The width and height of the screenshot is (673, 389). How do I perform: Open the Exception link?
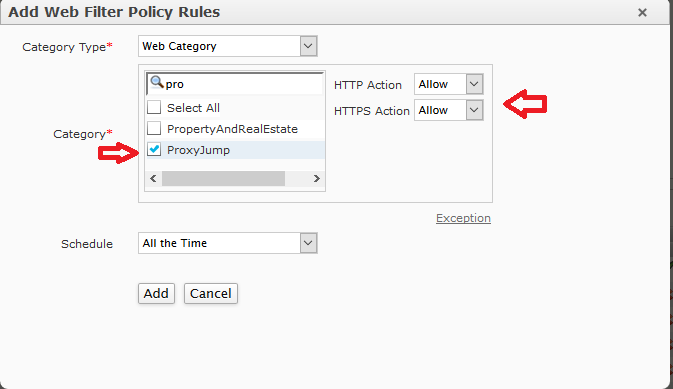click(463, 218)
